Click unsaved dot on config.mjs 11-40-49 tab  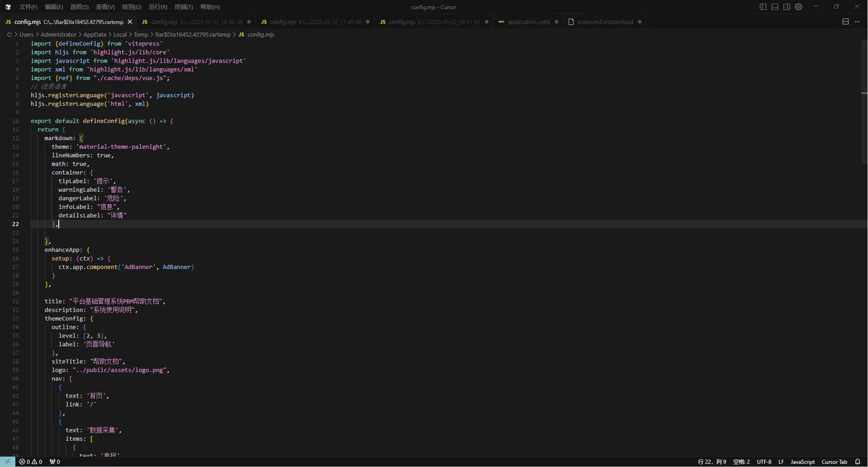368,22
